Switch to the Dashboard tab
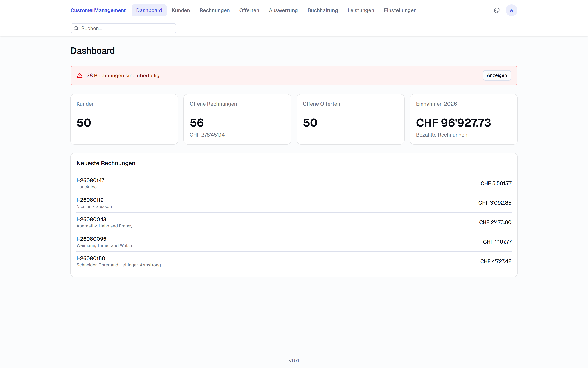This screenshot has height=368, width=588. pos(149,10)
